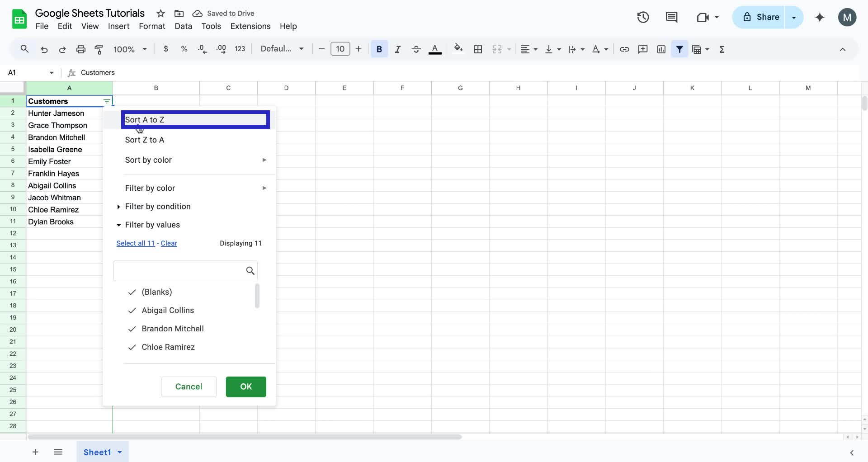Open the functions (sum) menu
The image size is (868, 462).
(722, 49)
